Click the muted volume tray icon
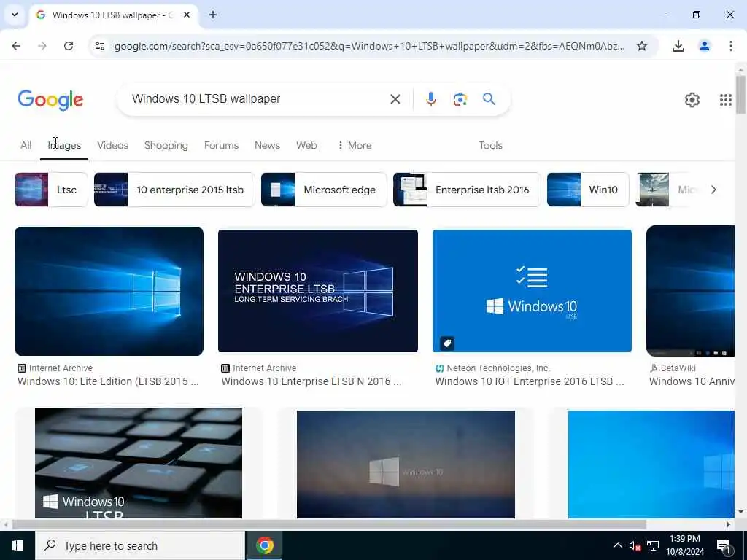Screen dimensions: 747x560 pos(635,545)
